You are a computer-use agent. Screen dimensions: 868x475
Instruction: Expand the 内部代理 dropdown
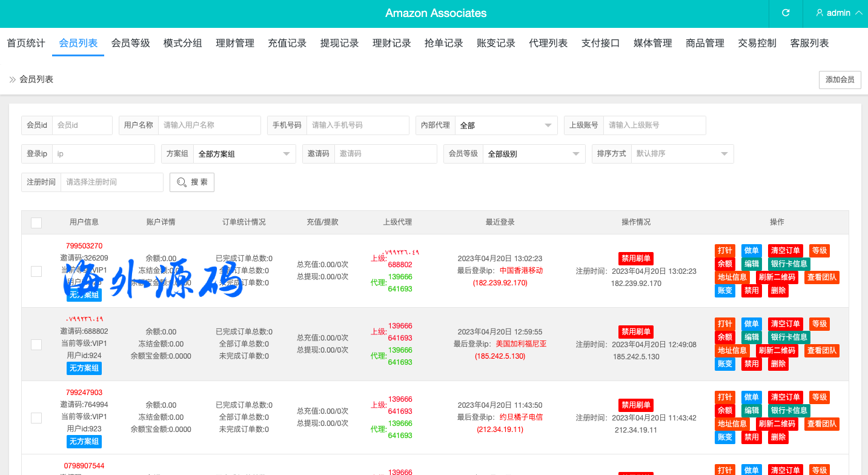click(506, 125)
